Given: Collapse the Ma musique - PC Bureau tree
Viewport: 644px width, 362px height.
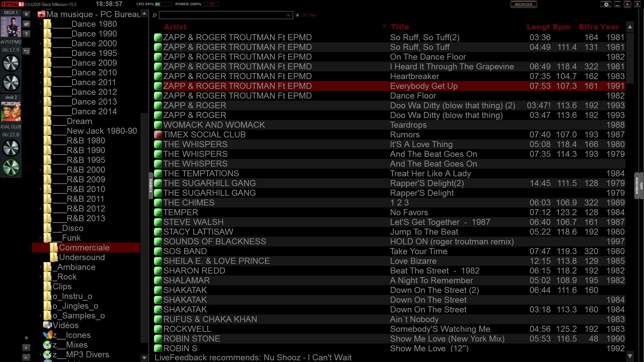Looking at the screenshot, I should pyautogui.click(x=35, y=14).
